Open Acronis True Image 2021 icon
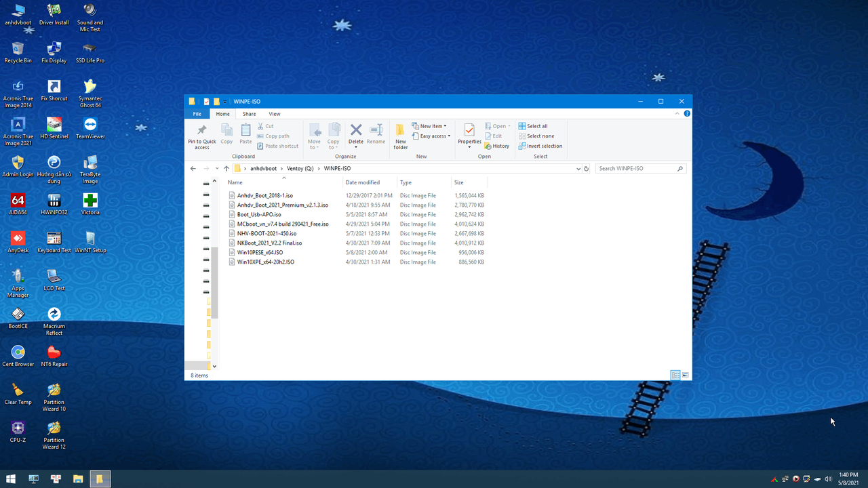868x488 pixels. [x=18, y=131]
